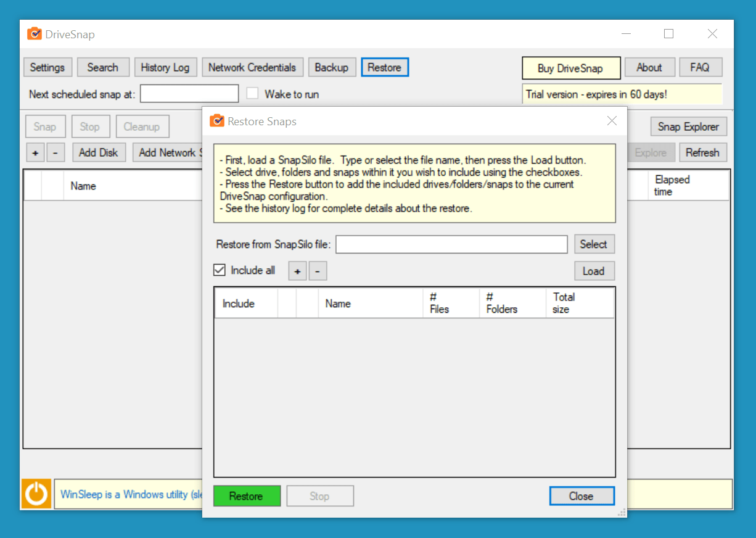This screenshot has width=756, height=538.
Task: Click the Close button in the Restore Snaps dialog
Action: [581, 496]
